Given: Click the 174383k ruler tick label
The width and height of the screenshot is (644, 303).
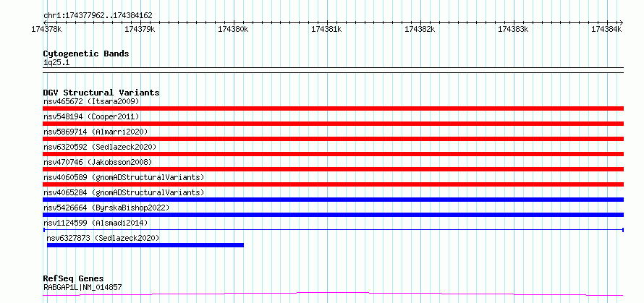Looking at the screenshot, I should tap(514, 29).
